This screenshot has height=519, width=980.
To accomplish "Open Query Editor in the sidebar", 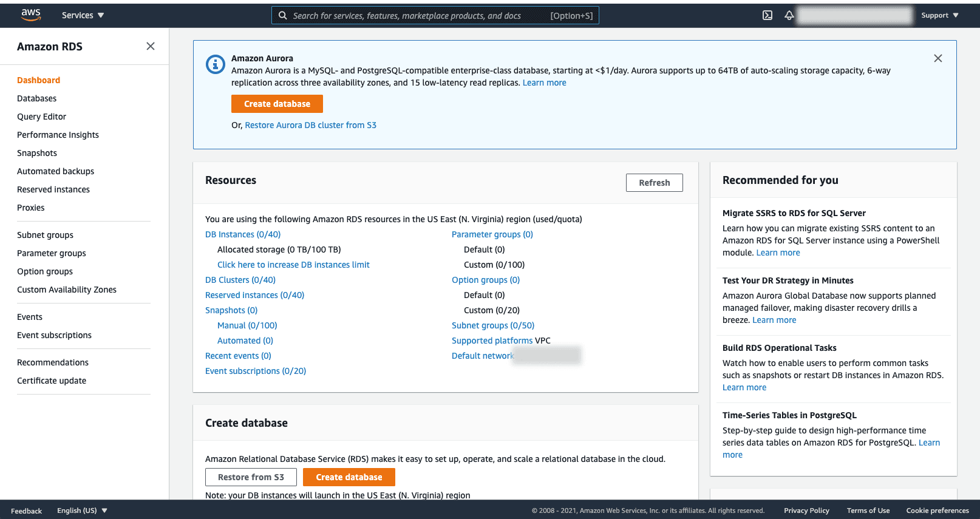I will (x=41, y=117).
